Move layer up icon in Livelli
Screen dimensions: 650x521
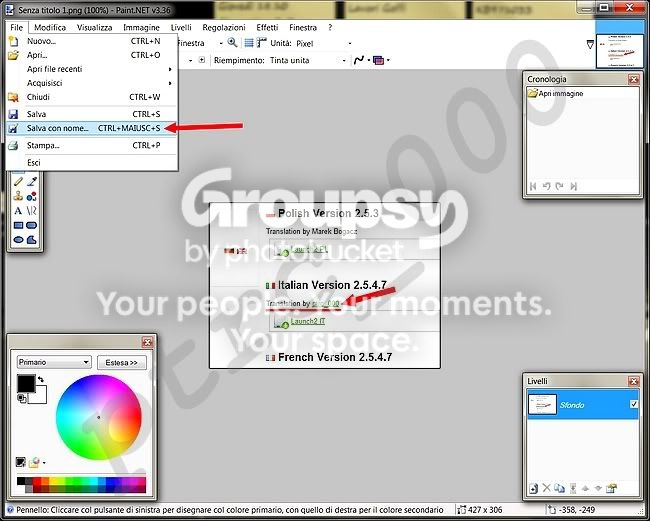pos(585,489)
